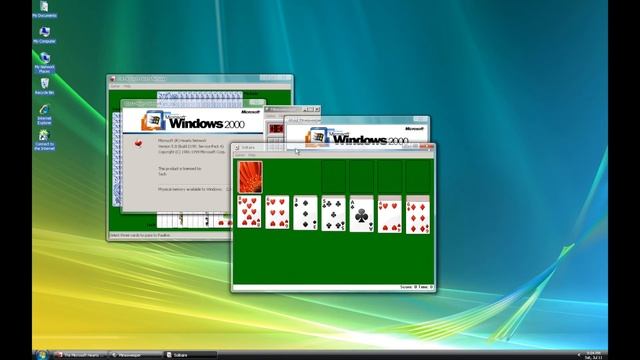Open the Help menu in Hearts window
The width and height of the screenshot is (640, 360).
point(127,86)
